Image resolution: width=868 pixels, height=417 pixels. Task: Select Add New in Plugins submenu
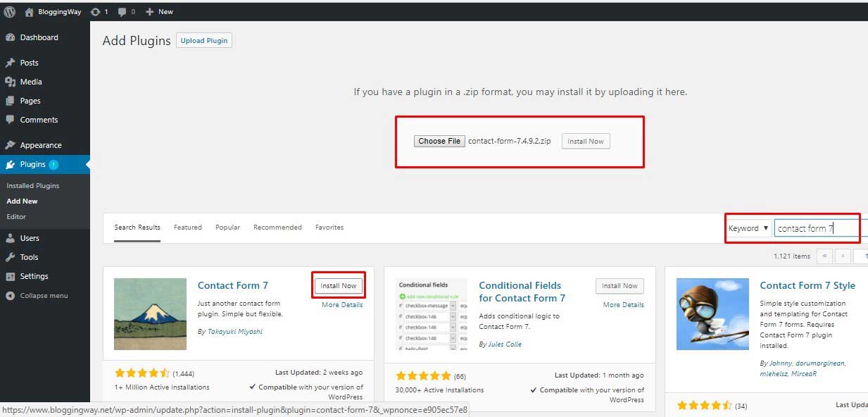pyautogui.click(x=22, y=201)
